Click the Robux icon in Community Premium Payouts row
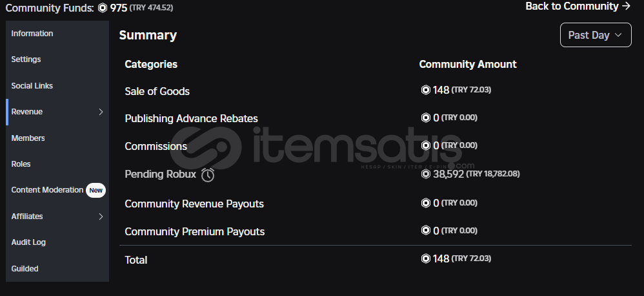The height and width of the screenshot is (296, 644). [x=425, y=230]
